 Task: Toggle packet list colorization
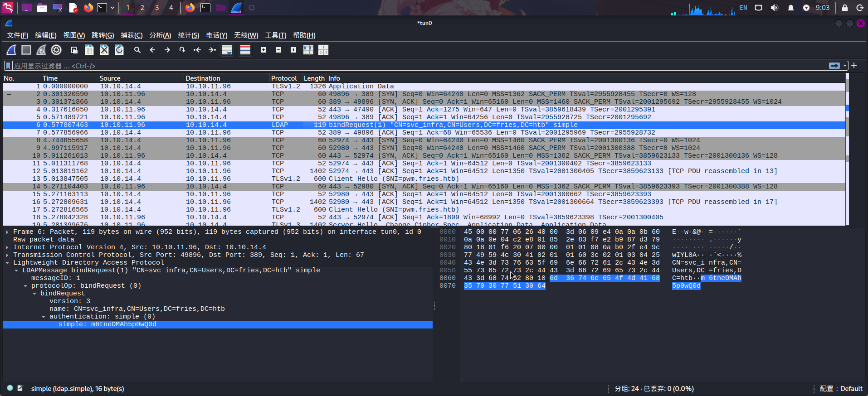tap(245, 50)
